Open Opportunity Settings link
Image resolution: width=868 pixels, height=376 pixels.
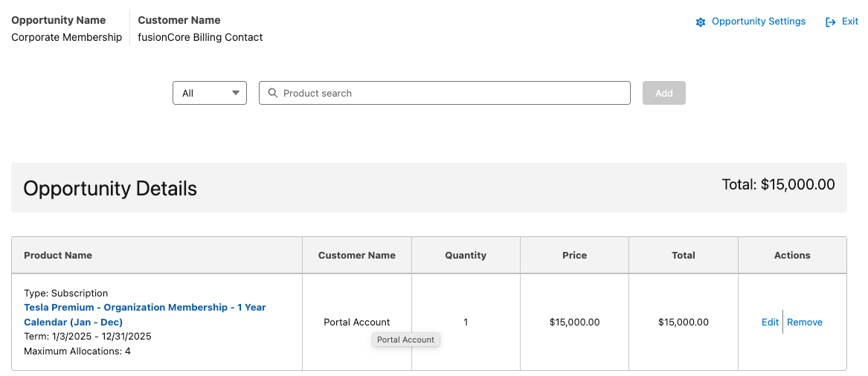coord(759,22)
